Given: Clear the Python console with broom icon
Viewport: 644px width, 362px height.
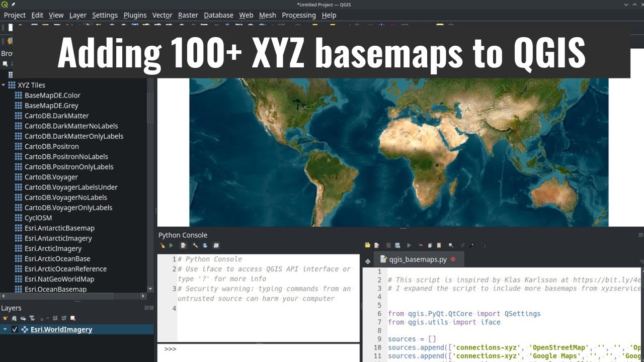Looking at the screenshot, I should pyautogui.click(x=162, y=245).
